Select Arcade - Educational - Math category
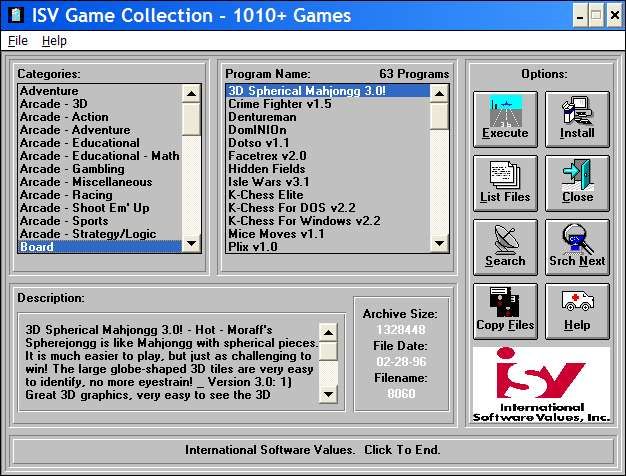 (x=100, y=156)
